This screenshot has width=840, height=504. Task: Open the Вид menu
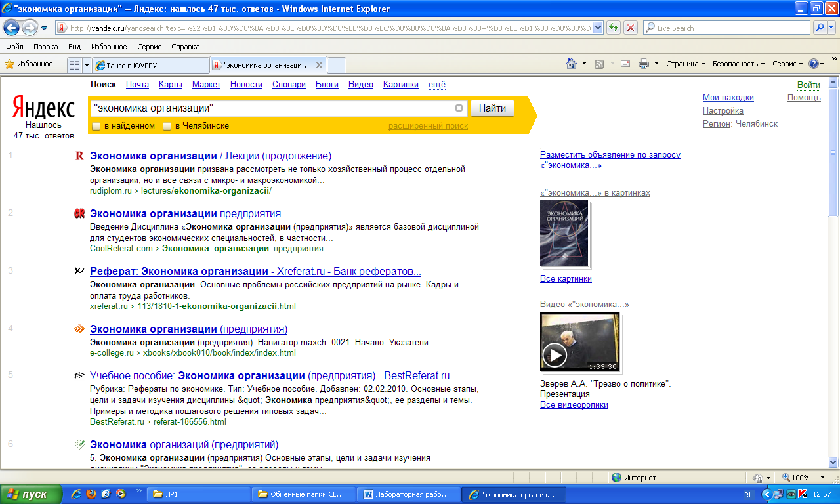[75, 47]
